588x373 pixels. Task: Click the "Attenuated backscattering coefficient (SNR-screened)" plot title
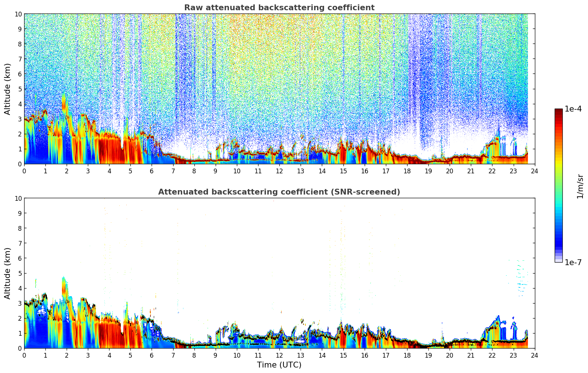tap(279, 192)
